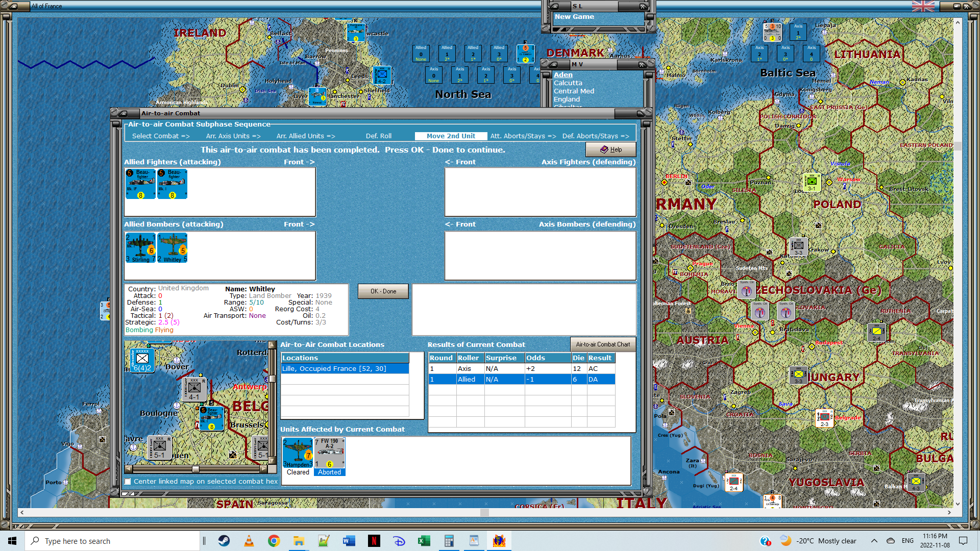This screenshot has height=551, width=980.
Task: Open Excel from the taskbar
Action: 424,541
